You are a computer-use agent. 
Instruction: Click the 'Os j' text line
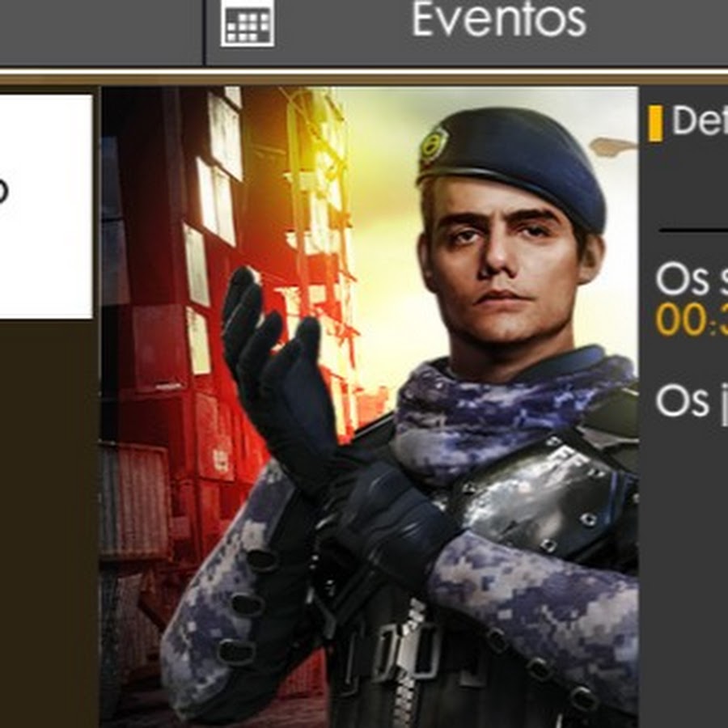click(x=692, y=401)
